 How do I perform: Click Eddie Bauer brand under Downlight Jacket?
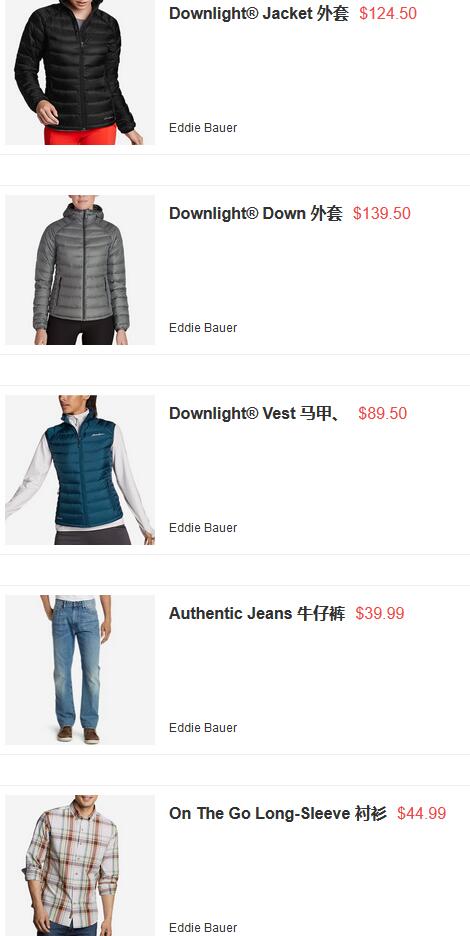(203, 128)
